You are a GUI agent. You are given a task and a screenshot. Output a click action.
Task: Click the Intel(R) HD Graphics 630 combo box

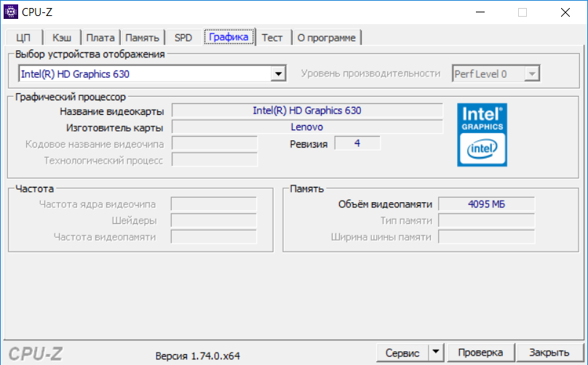click(152, 74)
